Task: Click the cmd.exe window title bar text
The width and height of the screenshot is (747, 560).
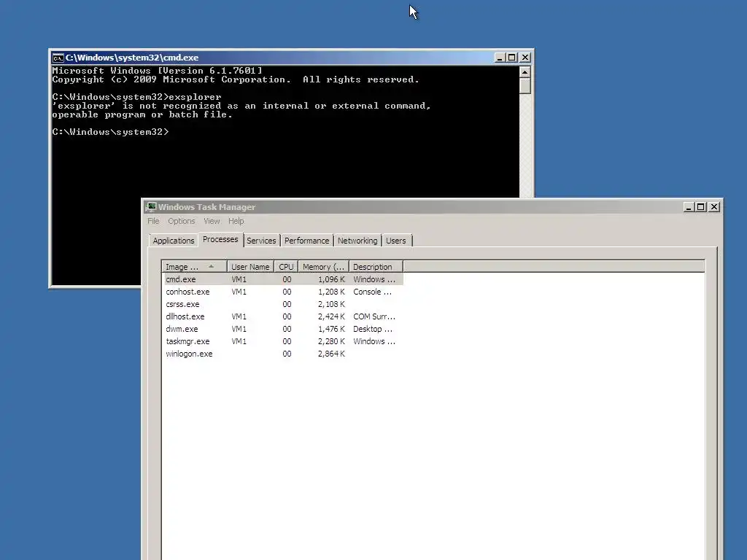Action: tap(132, 58)
